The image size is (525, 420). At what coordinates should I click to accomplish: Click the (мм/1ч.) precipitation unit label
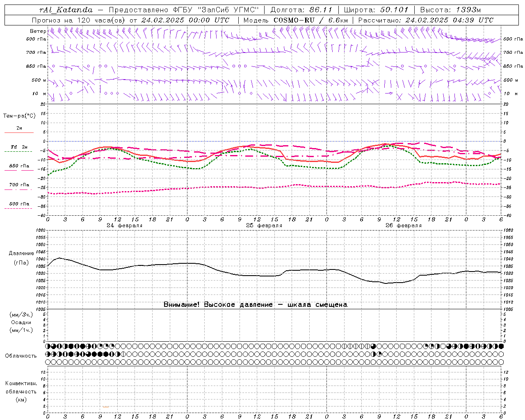click(21, 330)
